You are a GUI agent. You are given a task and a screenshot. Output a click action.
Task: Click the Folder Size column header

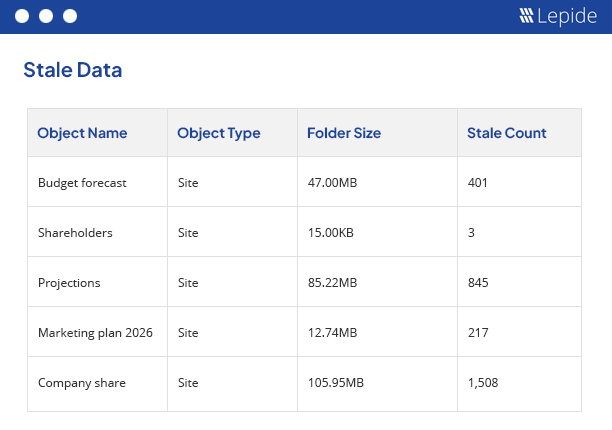[343, 133]
